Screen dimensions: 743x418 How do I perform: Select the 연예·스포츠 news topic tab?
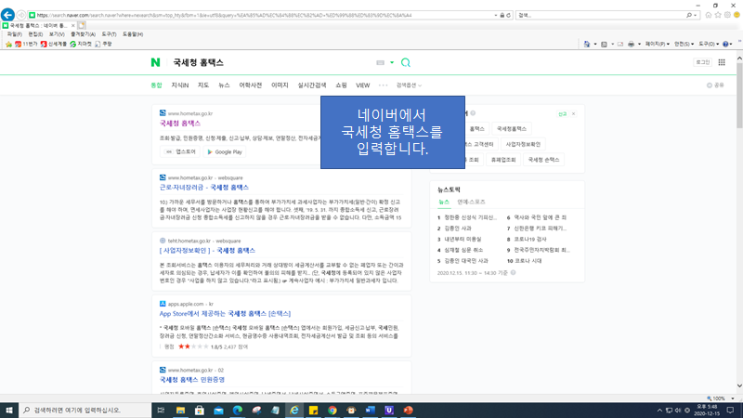471,202
